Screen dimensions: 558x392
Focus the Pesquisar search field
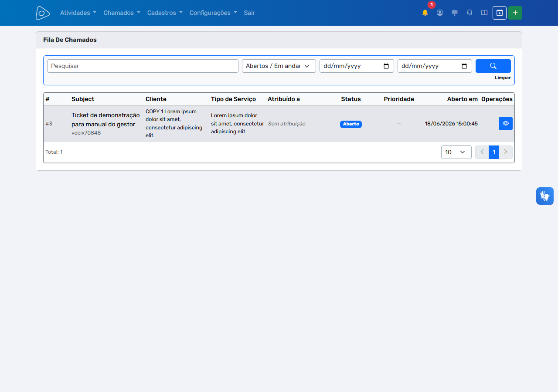[x=143, y=66]
